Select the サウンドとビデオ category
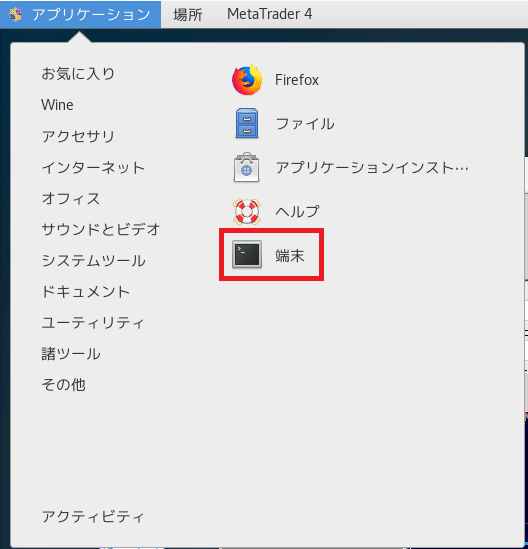 pos(101,230)
